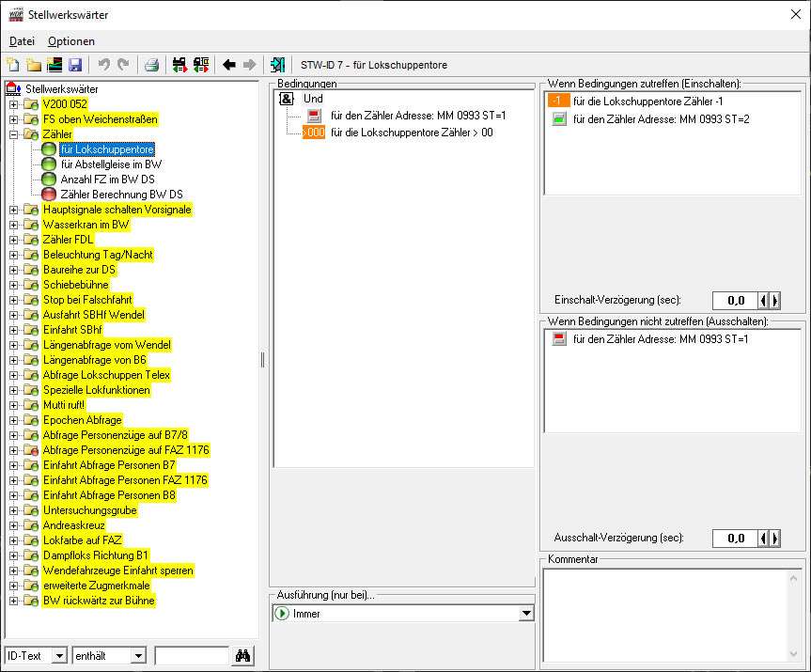
Task: Select 'für Abstellgleise im BW' tree entry
Action: point(110,164)
